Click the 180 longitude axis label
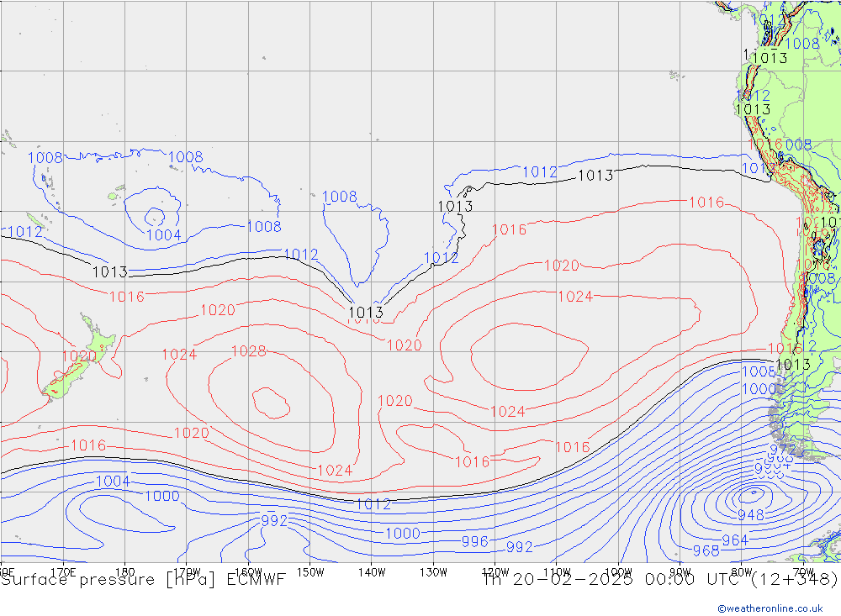 pos(124,571)
